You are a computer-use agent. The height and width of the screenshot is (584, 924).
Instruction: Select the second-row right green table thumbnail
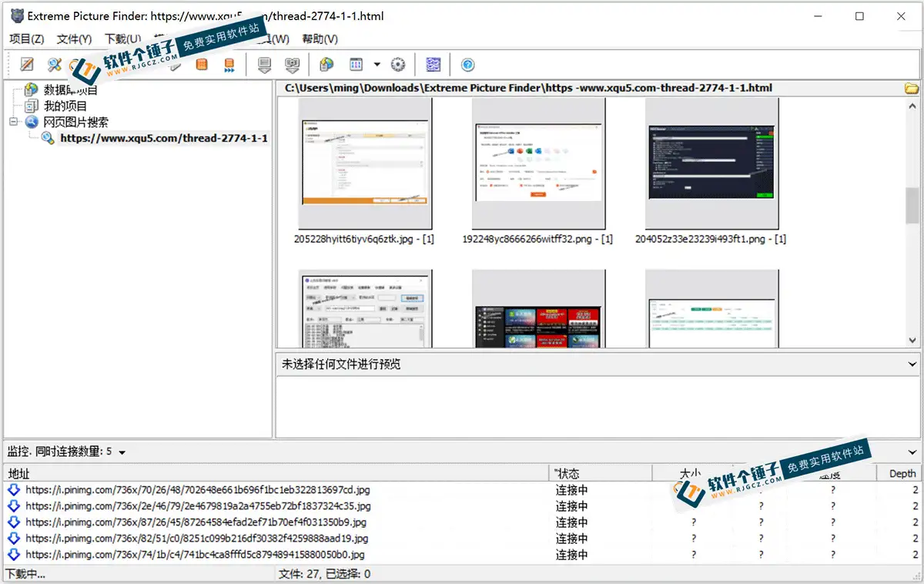(x=711, y=308)
